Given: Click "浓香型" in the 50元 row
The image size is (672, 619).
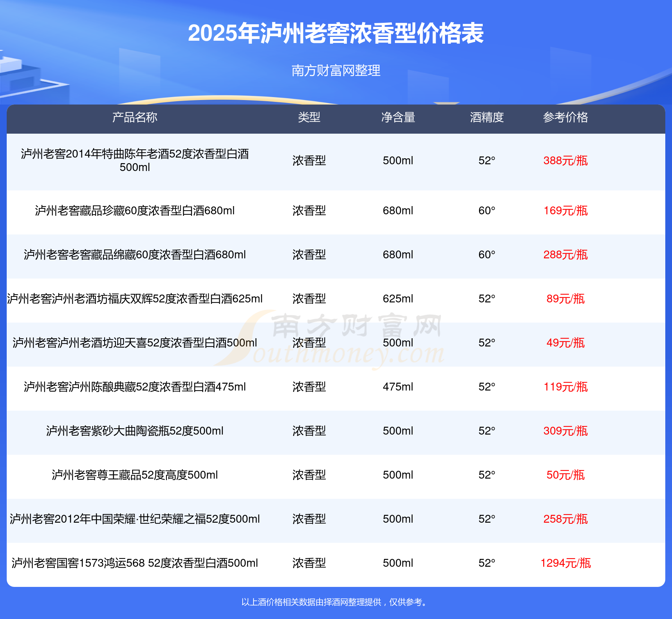Looking at the screenshot, I should point(309,475).
